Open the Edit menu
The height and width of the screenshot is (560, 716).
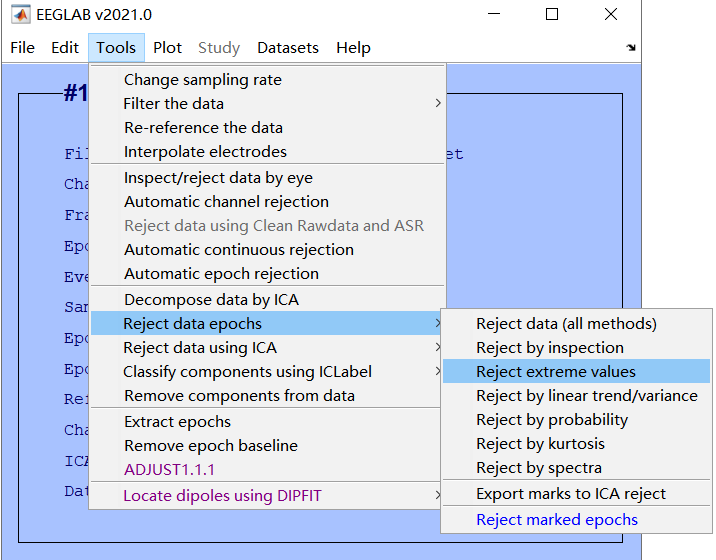point(65,48)
